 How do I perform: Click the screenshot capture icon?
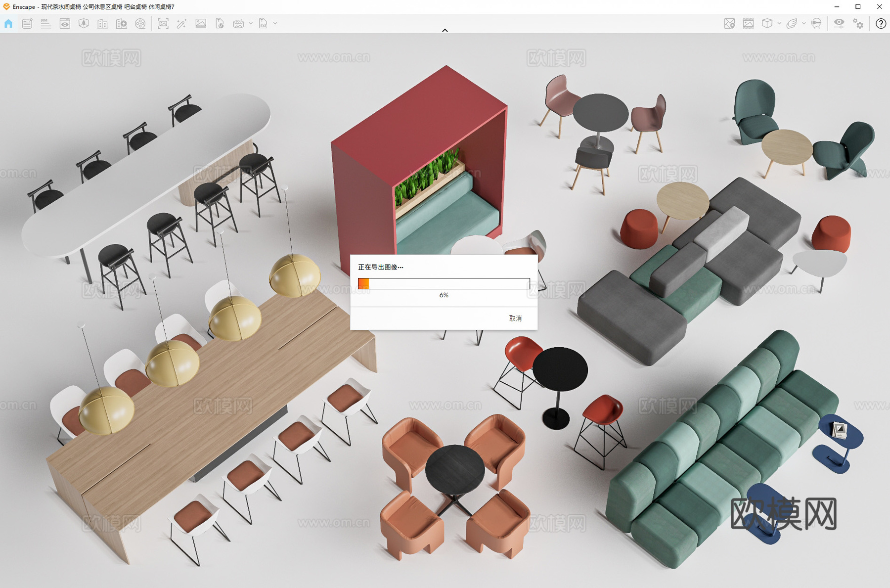pyautogui.click(x=163, y=24)
